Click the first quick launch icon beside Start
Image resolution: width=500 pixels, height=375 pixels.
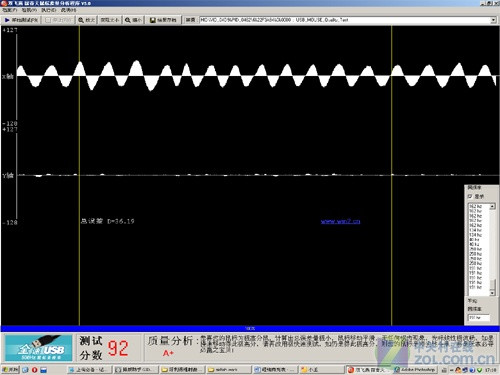[25, 370]
